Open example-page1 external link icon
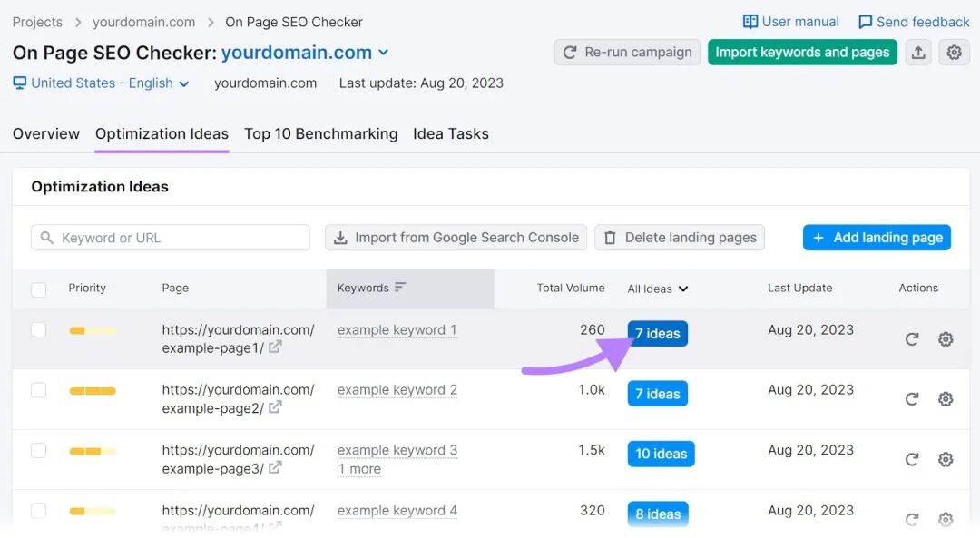 (275, 347)
